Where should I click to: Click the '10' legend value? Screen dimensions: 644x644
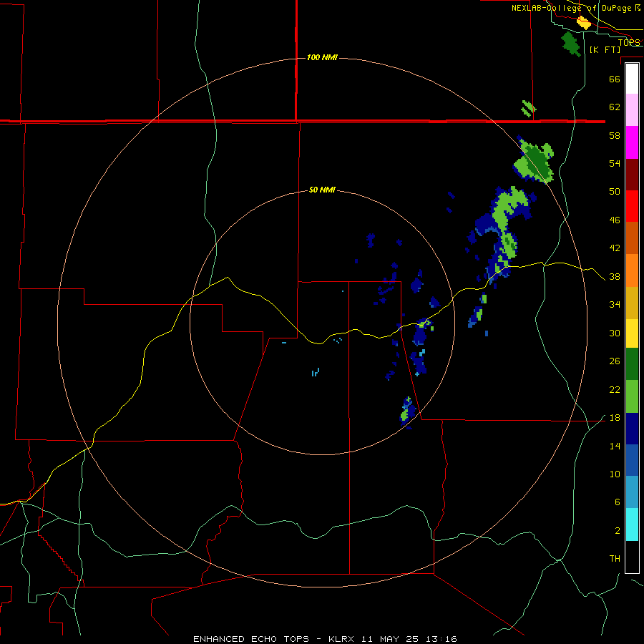(615, 474)
